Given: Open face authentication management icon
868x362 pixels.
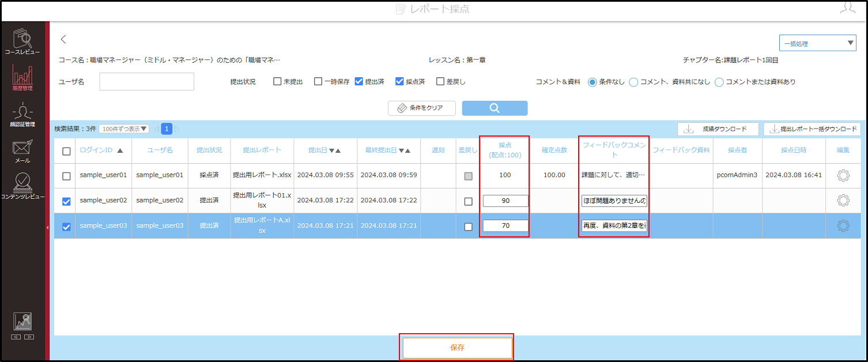Looking at the screenshot, I should point(22,115).
